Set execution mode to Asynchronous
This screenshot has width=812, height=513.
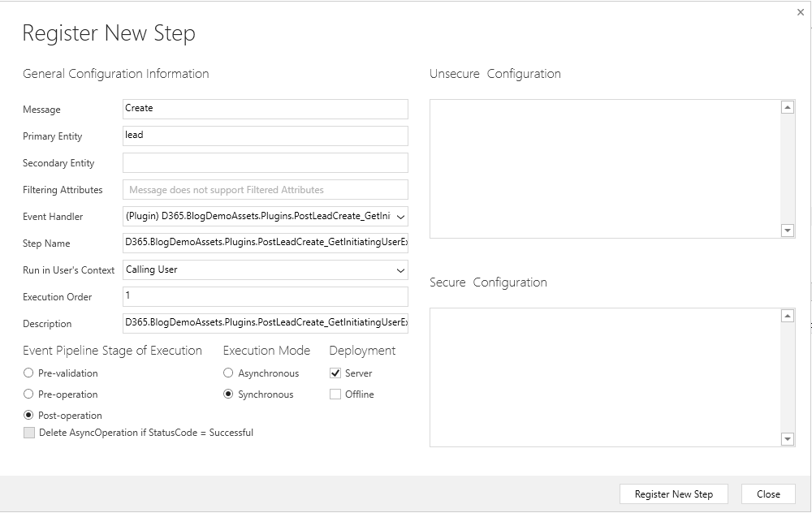(229, 373)
